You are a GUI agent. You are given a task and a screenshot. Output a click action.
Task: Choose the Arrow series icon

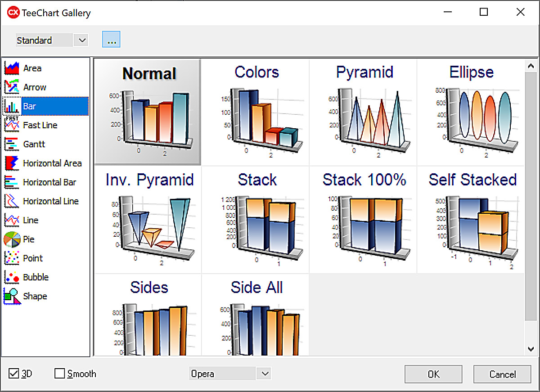tap(12, 87)
